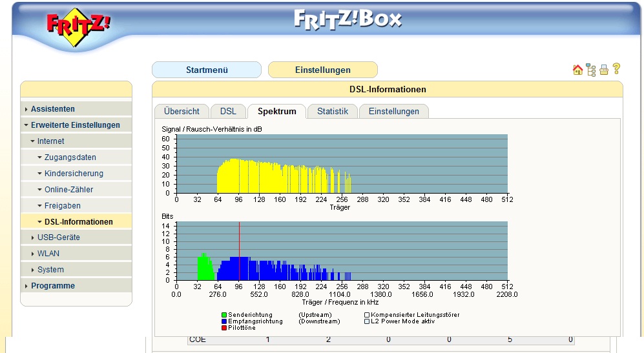Click the green upstream bars in Bits chart

[205, 268]
